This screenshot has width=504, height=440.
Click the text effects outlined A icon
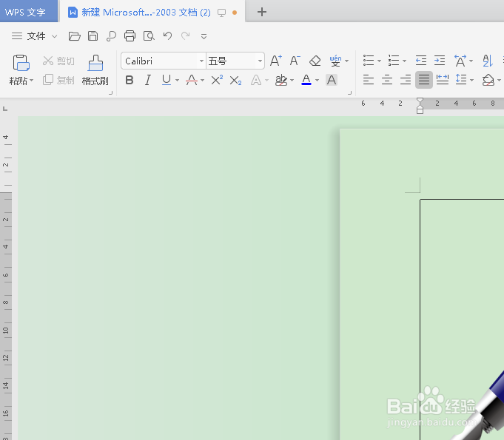point(256,80)
